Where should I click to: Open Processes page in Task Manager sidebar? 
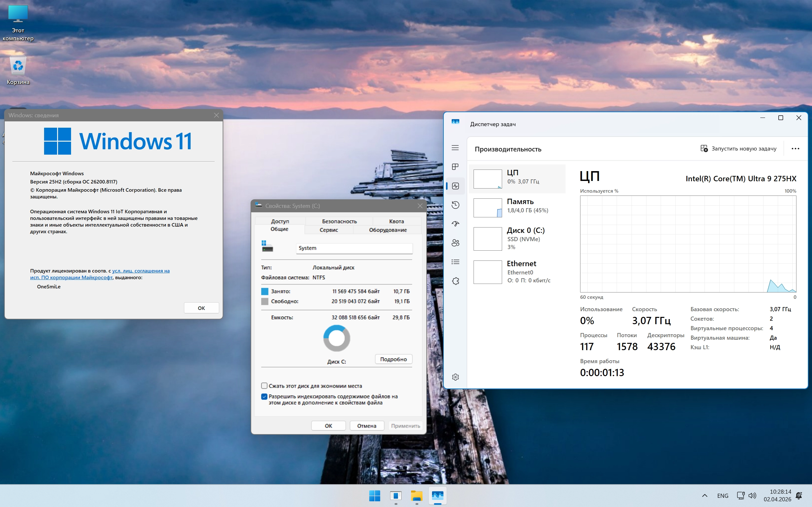pos(455,167)
